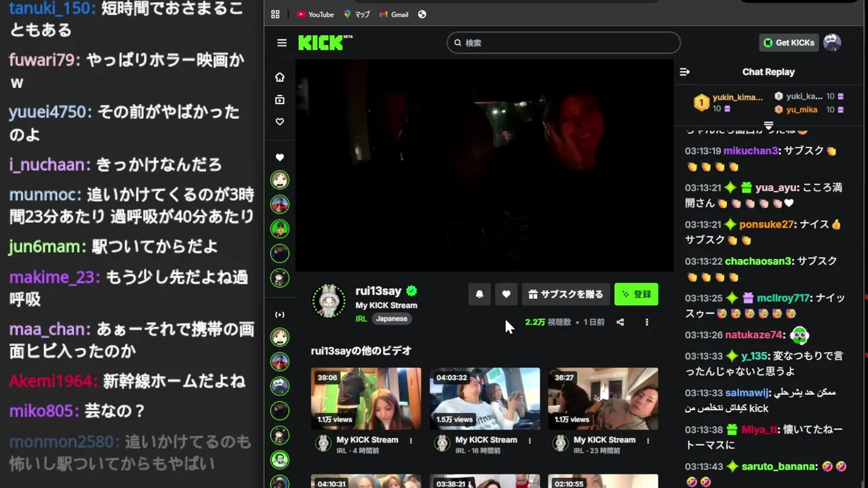The height and width of the screenshot is (488, 868).
Task: Open My KICK Stream title for 23 時間前 video
Action: pyautogui.click(x=604, y=440)
